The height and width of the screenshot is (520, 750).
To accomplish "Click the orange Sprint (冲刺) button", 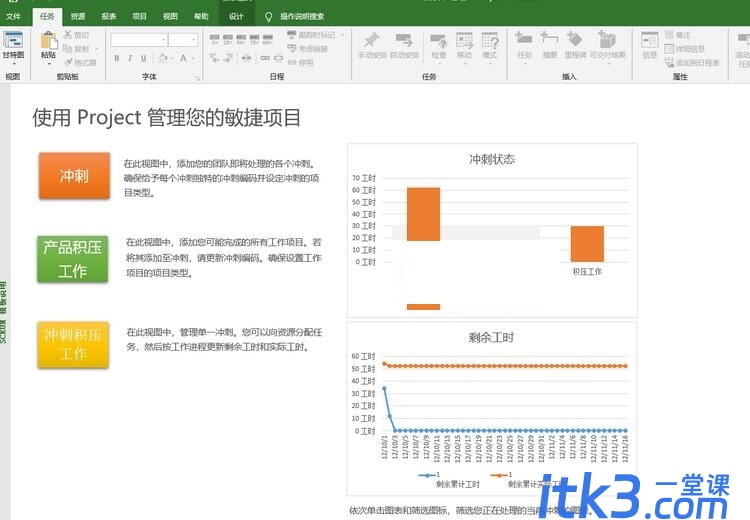I will tap(74, 176).
